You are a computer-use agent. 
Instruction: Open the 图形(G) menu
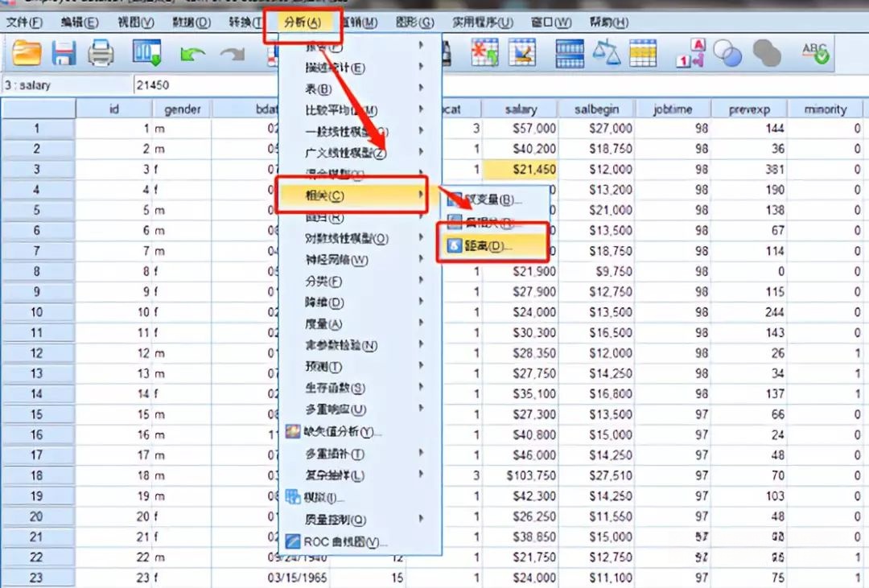414,23
